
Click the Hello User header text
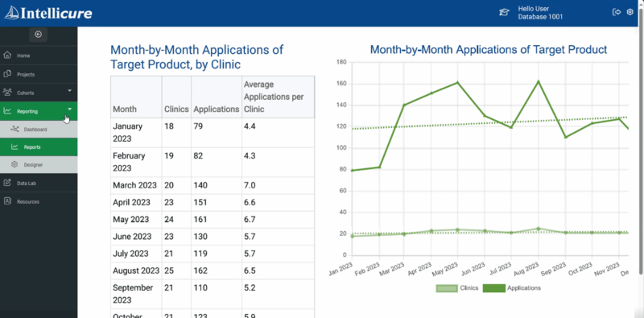point(534,9)
